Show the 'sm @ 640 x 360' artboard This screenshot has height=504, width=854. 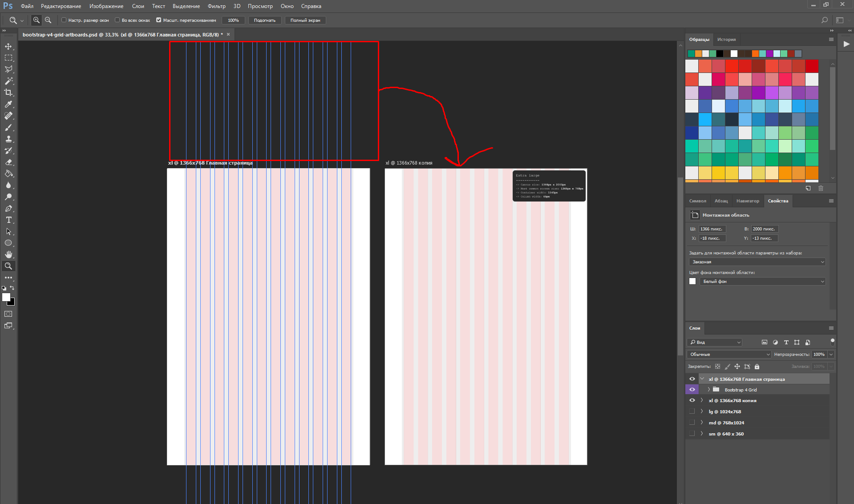point(692,434)
